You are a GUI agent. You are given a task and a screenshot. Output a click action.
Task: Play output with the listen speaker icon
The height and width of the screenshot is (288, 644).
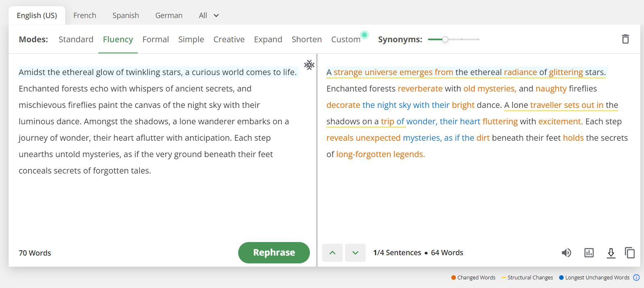tap(566, 253)
